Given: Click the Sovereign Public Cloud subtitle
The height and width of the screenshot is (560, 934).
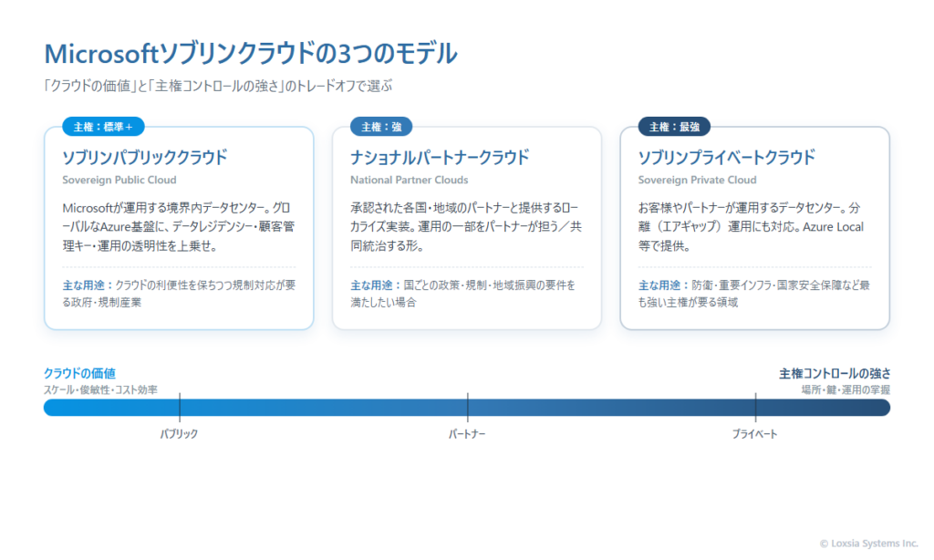Looking at the screenshot, I should 119,180.
